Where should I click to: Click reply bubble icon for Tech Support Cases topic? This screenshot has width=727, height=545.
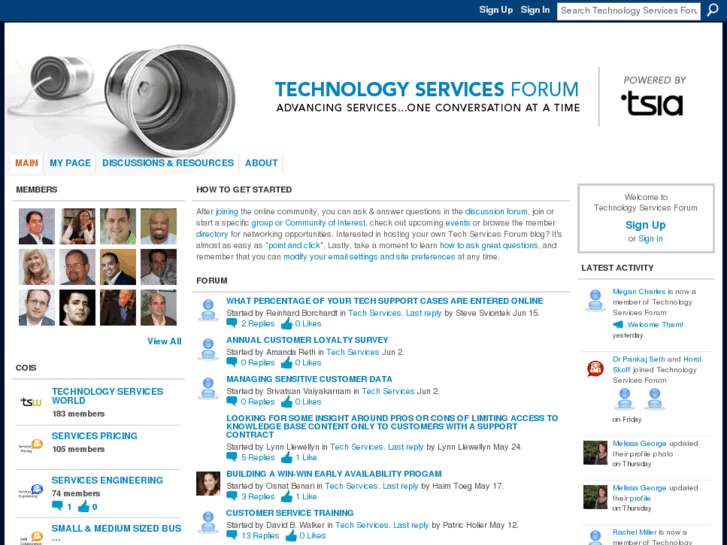tap(232, 323)
